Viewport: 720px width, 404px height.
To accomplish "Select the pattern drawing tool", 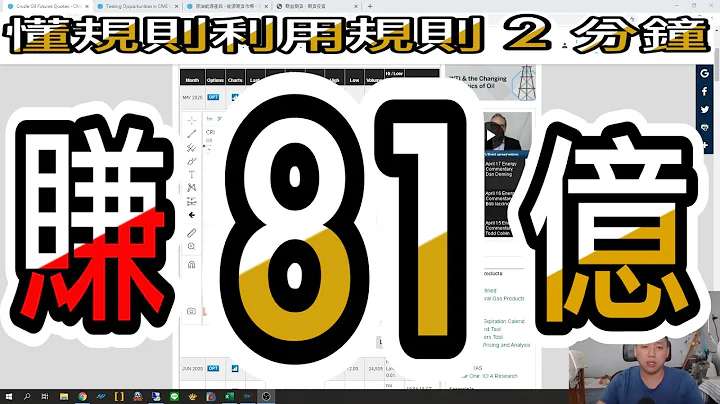I will 191,188.
